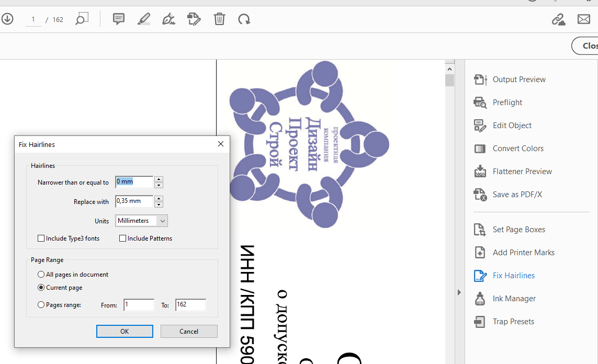This screenshot has height=364, width=598.
Task: Click the From page field
Action: click(139, 305)
